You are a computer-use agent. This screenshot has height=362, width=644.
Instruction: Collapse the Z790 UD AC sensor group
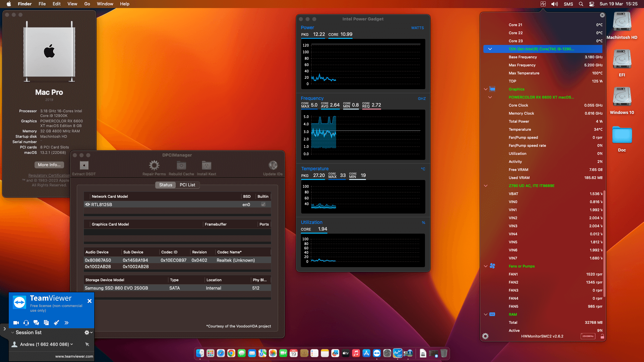click(x=486, y=186)
